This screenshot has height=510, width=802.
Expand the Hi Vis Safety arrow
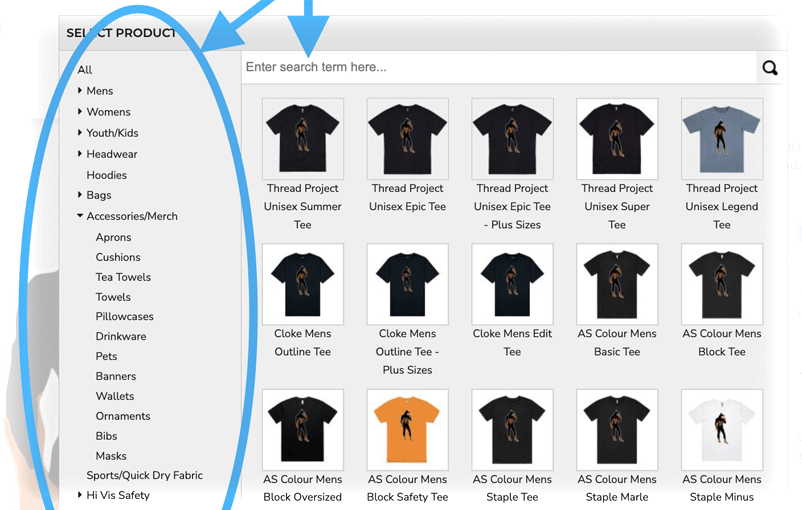click(80, 495)
